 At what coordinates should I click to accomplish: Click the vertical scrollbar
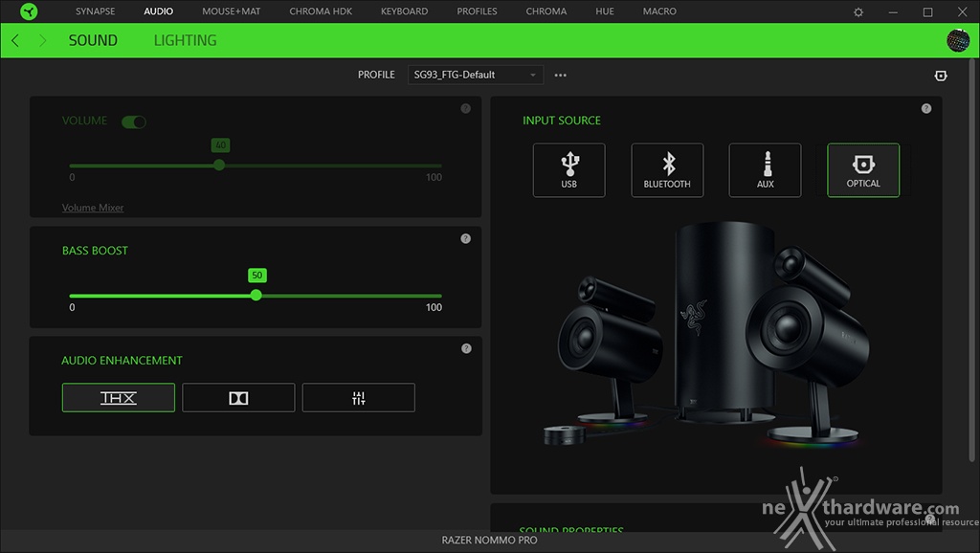point(973,259)
